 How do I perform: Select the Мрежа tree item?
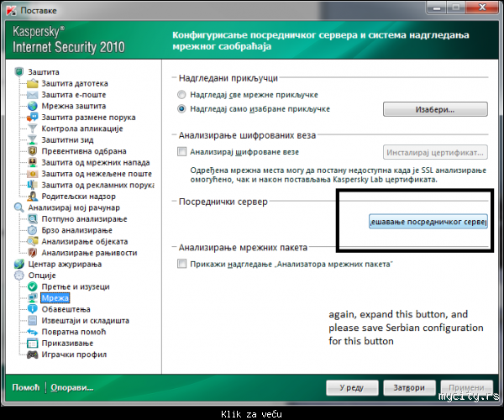click(55, 298)
